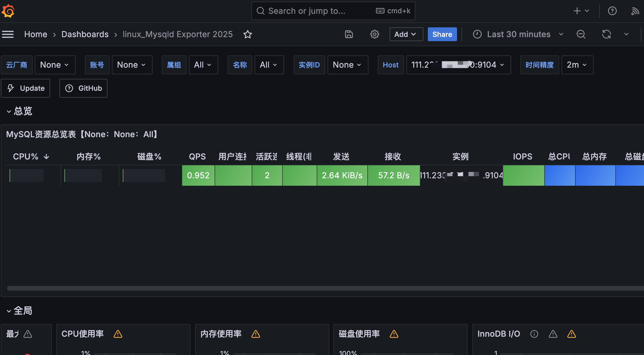Viewport: 644px width, 355px height.
Task: Open dashboard settings gear icon
Action: point(375,34)
